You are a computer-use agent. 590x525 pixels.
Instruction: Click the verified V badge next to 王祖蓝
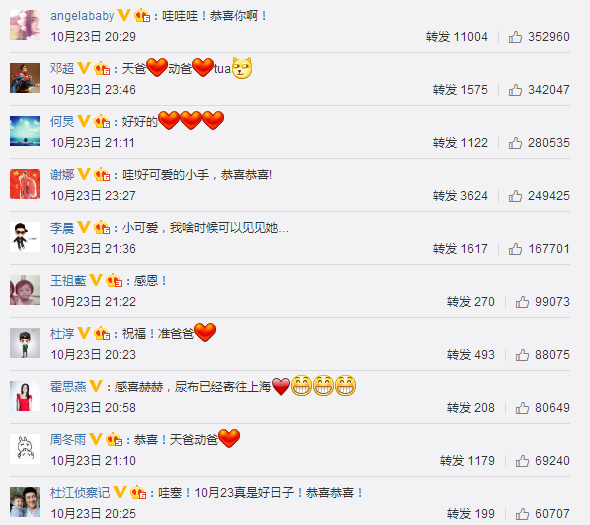[x=96, y=280]
